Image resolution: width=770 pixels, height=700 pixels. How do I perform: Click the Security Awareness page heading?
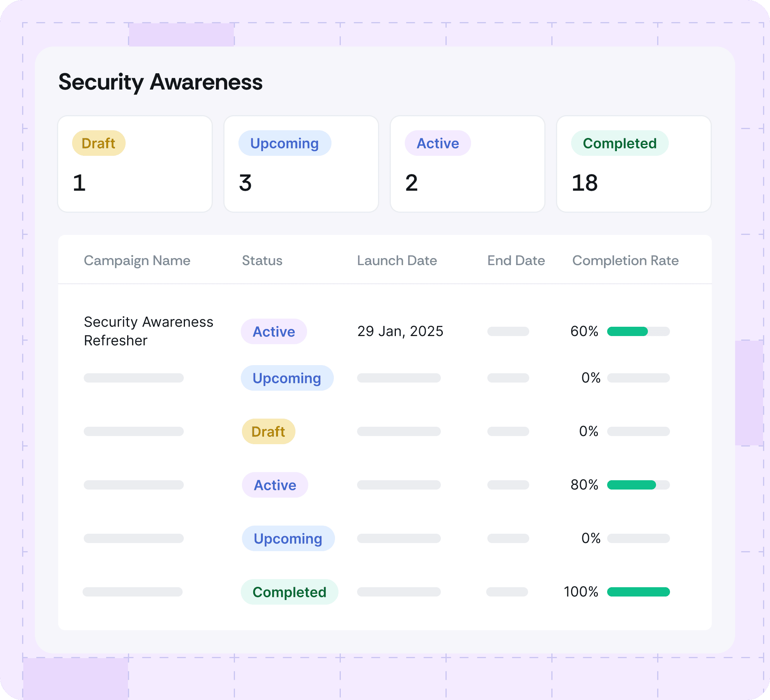pyautogui.click(x=161, y=82)
